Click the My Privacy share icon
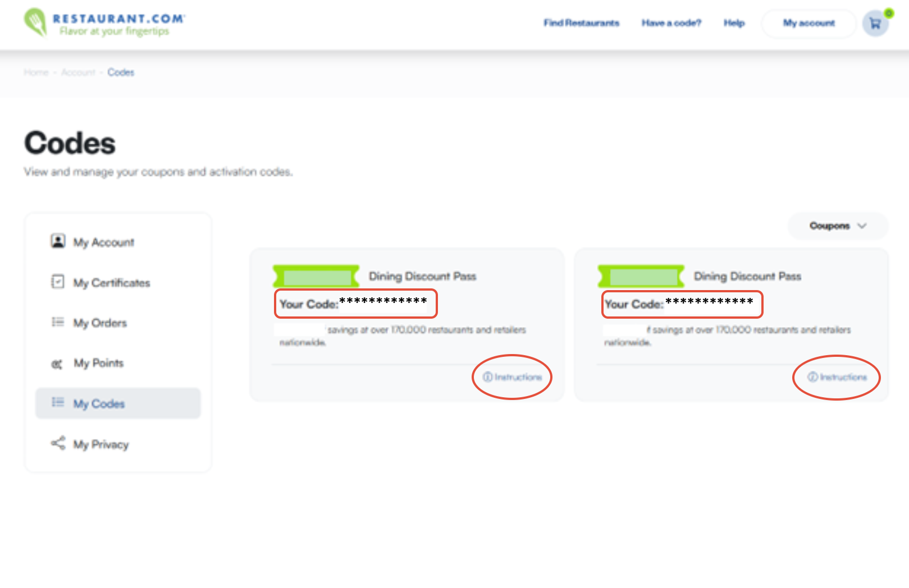The width and height of the screenshot is (909, 588). [58, 443]
